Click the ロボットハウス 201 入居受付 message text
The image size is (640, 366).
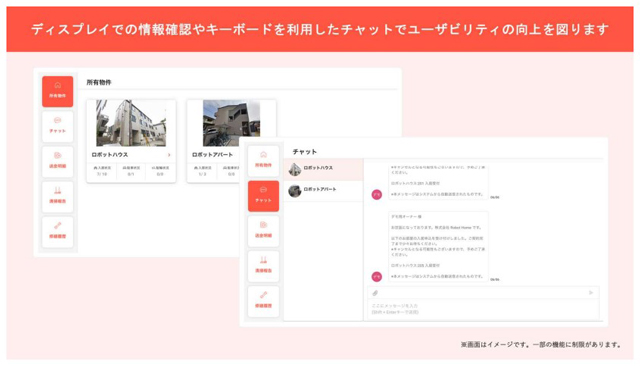pyautogui.click(x=415, y=184)
